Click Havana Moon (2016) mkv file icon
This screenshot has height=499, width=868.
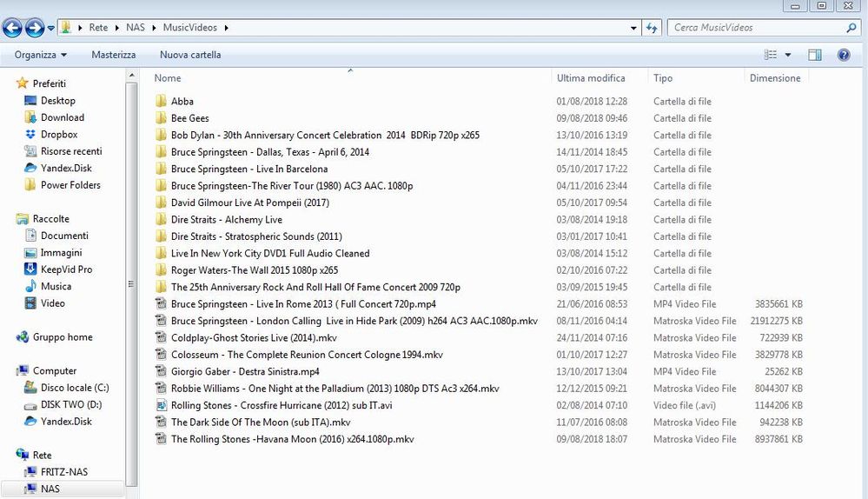tap(161, 439)
